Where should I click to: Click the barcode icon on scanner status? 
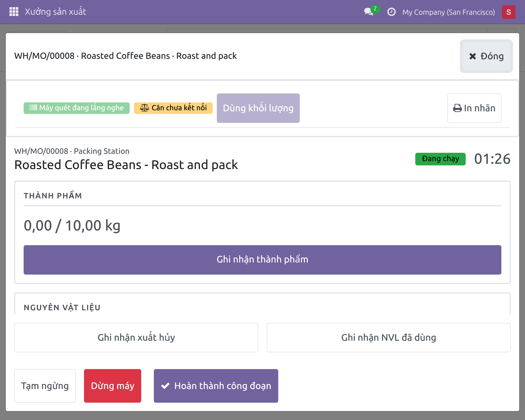click(33, 108)
